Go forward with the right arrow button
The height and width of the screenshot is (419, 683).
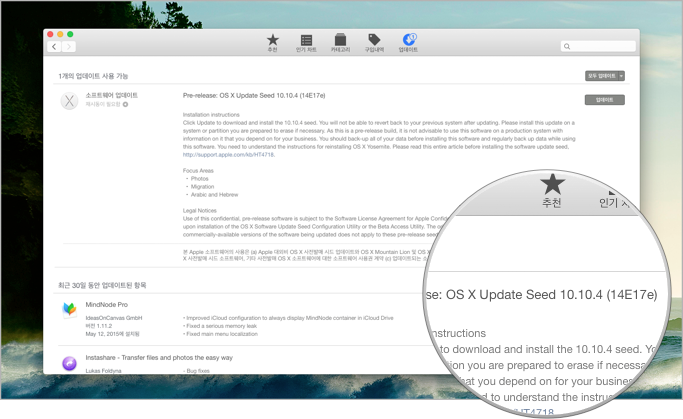coord(68,47)
